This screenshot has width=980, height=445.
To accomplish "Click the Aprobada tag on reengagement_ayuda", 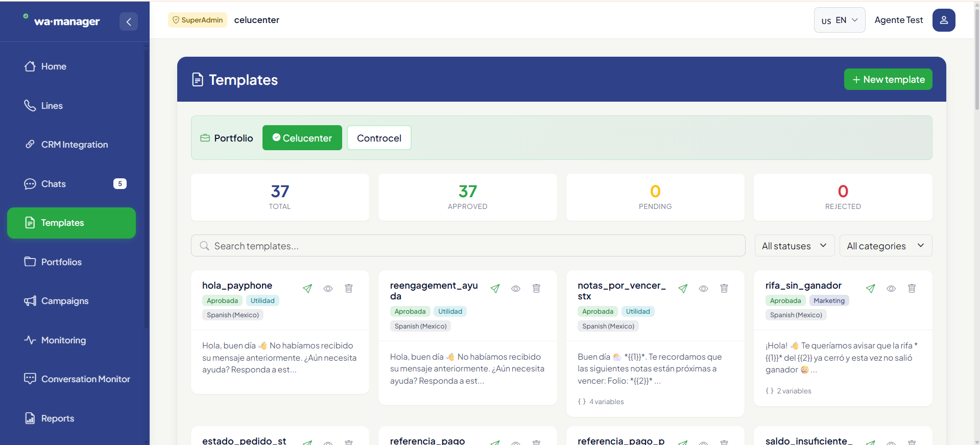I will [x=410, y=312].
